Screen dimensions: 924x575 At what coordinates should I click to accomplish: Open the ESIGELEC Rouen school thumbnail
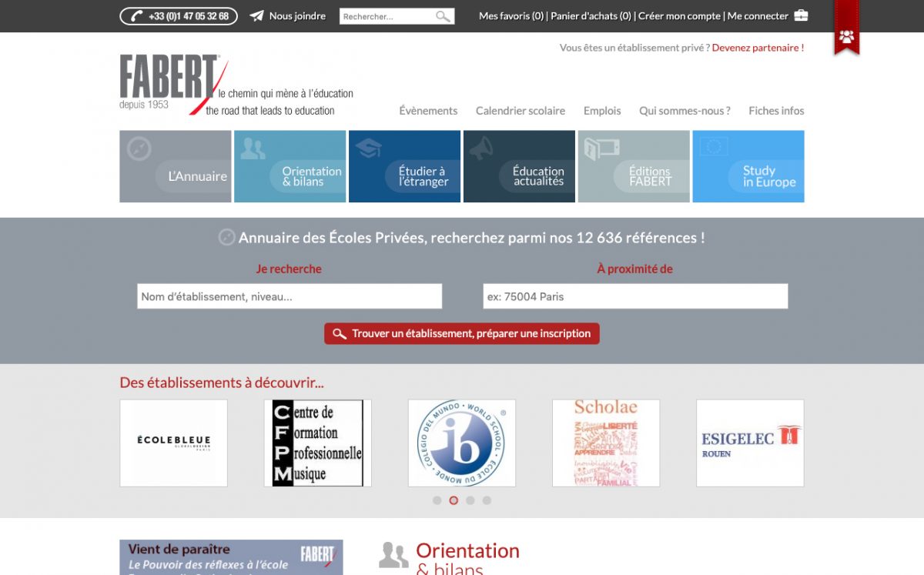coord(750,443)
